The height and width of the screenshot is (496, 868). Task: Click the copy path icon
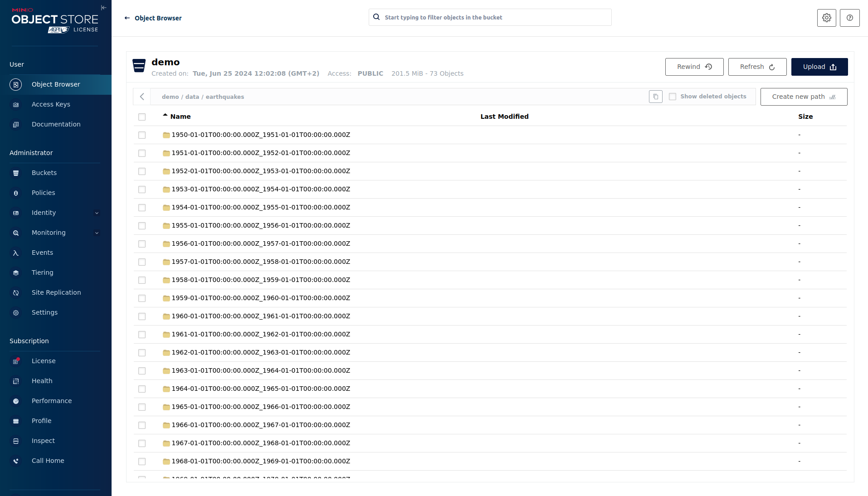click(655, 97)
